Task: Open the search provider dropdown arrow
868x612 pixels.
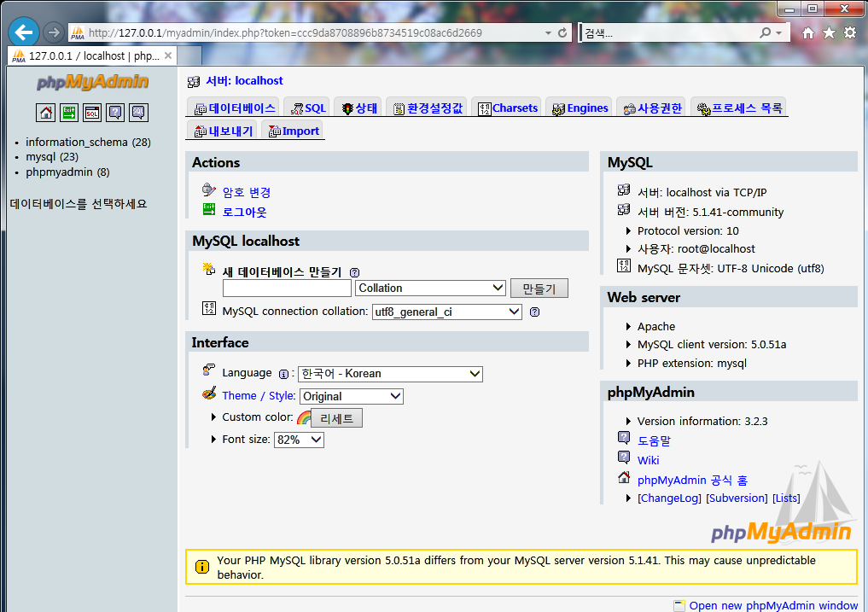Action: (779, 32)
